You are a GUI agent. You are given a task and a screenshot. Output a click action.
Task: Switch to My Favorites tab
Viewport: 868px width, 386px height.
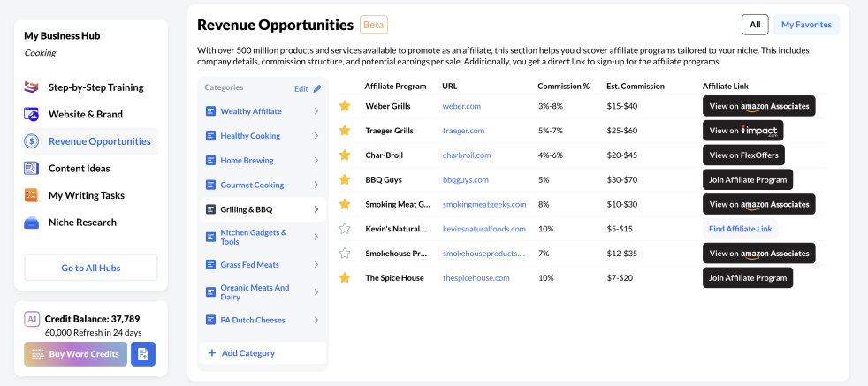tap(806, 25)
